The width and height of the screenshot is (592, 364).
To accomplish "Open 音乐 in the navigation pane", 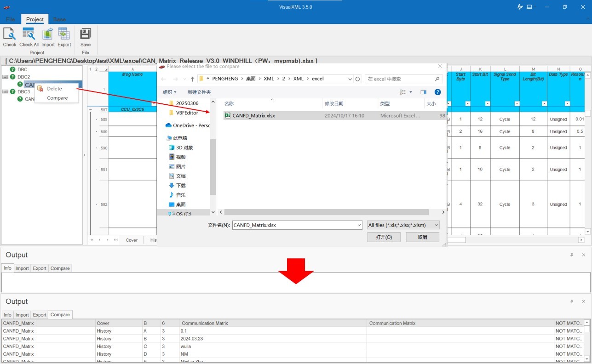I will pyautogui.click(x=177, y=195).
